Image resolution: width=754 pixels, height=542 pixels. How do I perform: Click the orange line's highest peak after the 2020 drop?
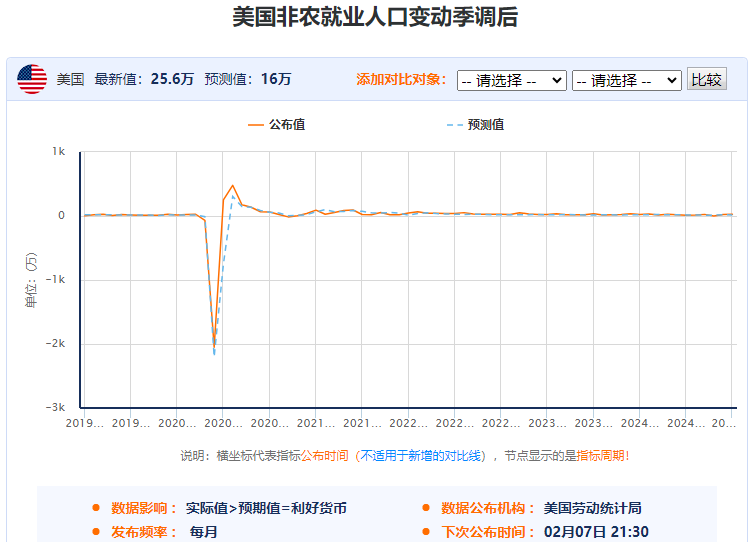(x=233, y=185)
